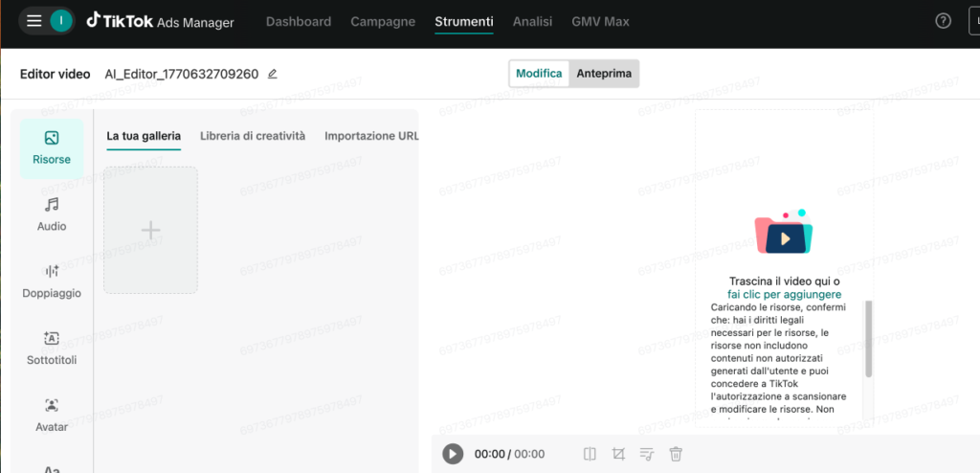Click the split clip icon
980x473 pixels.
(590, 454)
